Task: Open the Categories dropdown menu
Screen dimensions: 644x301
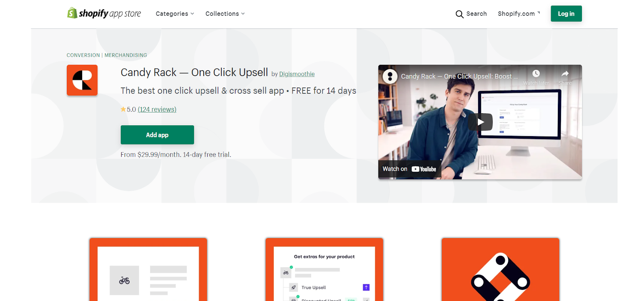Action: coord(175,14)
